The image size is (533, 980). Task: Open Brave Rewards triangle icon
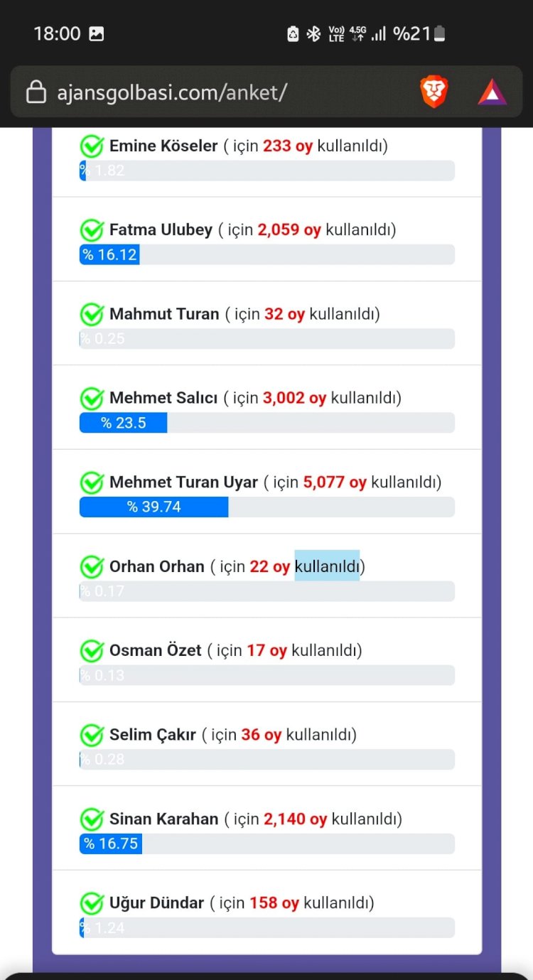[492, 92]
